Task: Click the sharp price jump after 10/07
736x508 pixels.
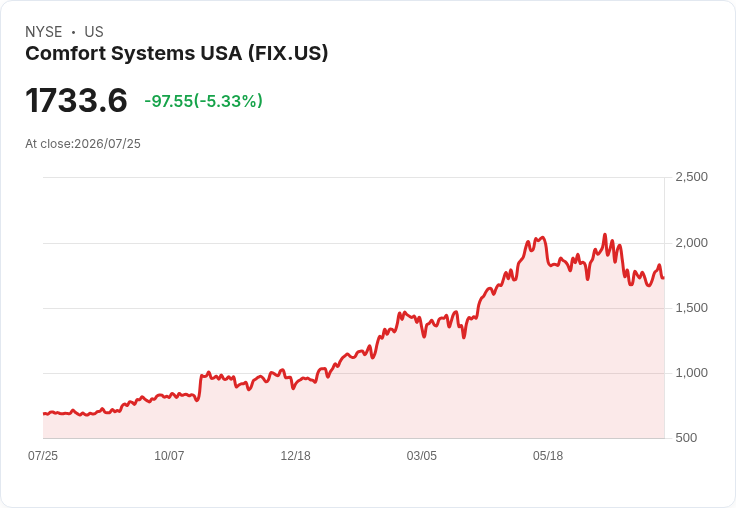Action: click(x=200, y=387)
